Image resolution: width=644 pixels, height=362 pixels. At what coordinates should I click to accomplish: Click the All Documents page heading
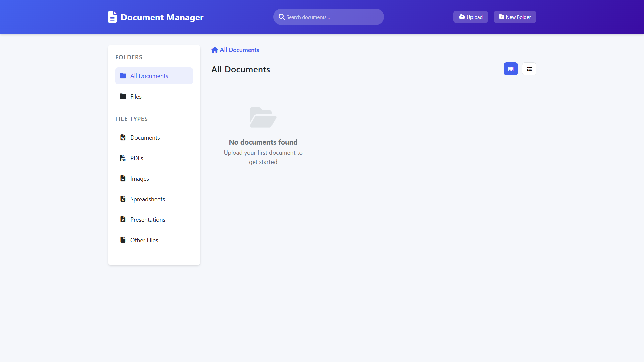tap(241, 69)
